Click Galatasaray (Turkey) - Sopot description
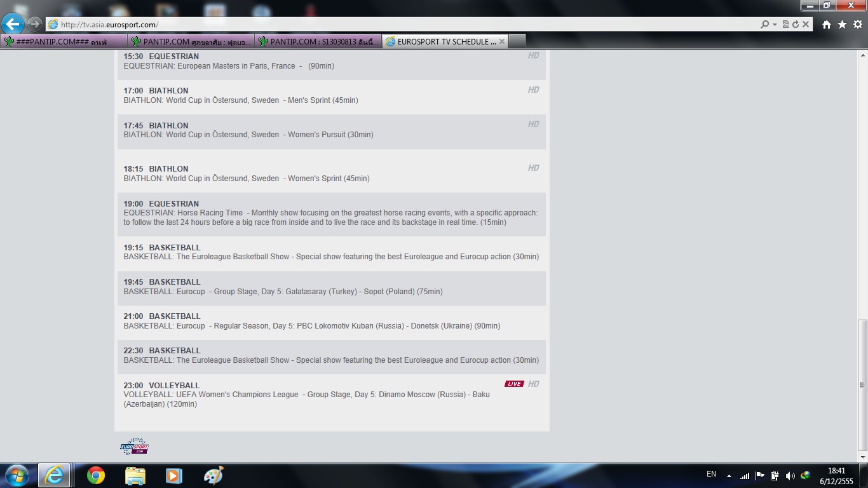868x488 pixels. click(283, 292)
